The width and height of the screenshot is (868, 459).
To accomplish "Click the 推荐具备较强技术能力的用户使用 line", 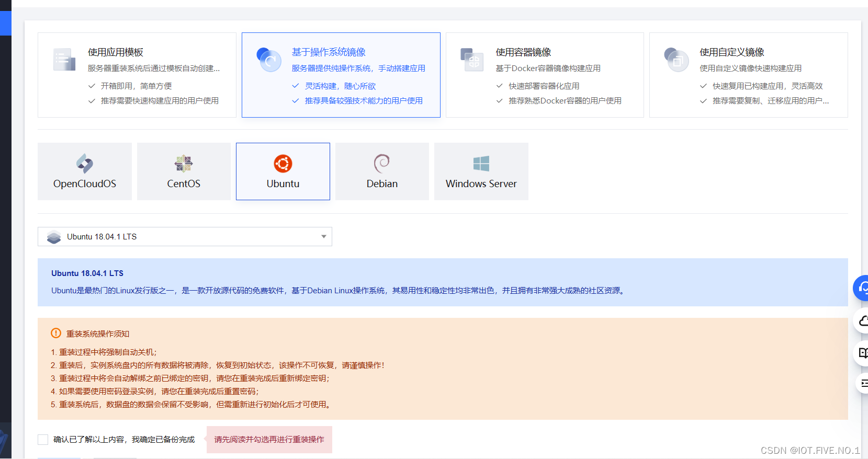I will (x=364, y=101).
